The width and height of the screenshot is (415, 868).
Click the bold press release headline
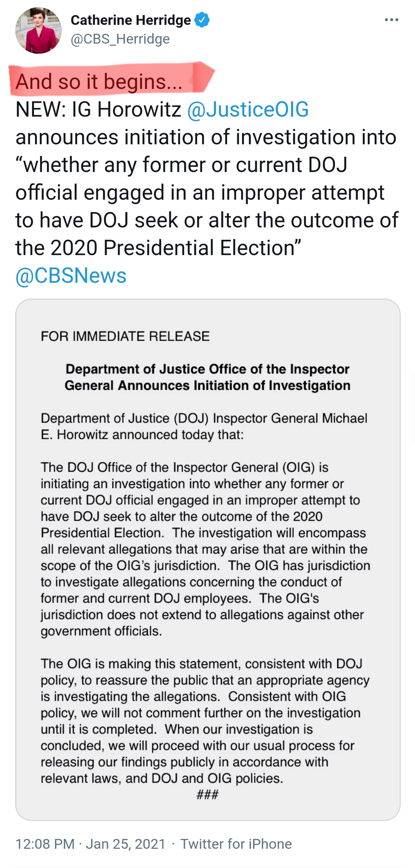(x=207, y=377)
